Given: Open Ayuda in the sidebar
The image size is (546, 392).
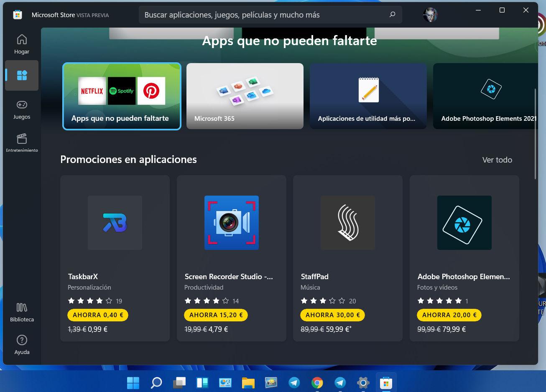Looking at the screenshot, I should click(x=22, y=345).
